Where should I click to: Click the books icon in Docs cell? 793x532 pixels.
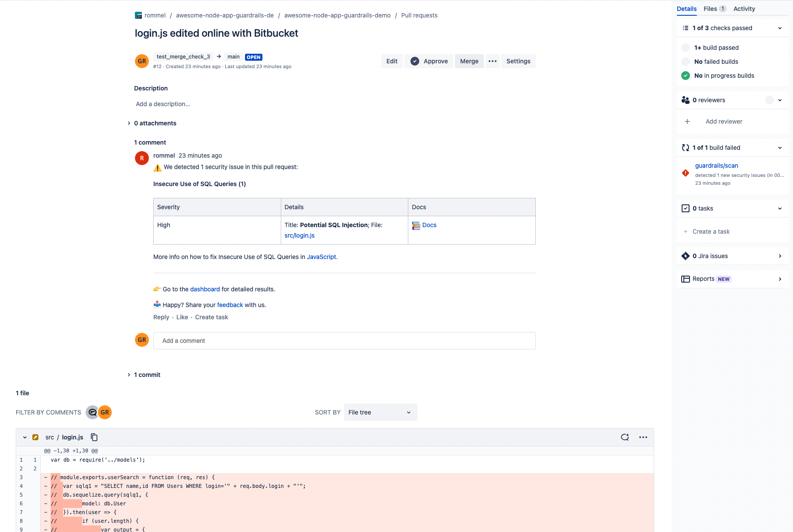coord(416,225)
